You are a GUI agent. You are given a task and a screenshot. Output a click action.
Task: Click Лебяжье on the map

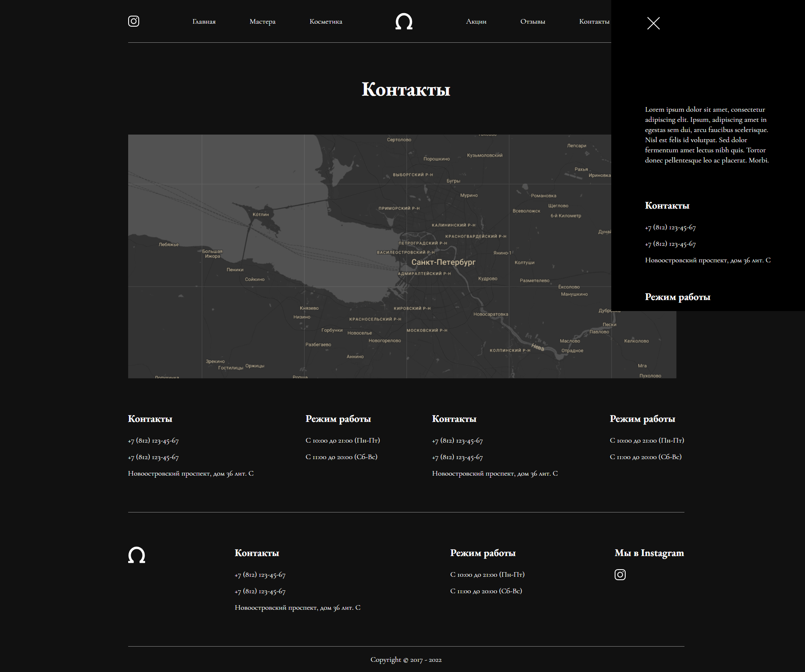(169, 245)
